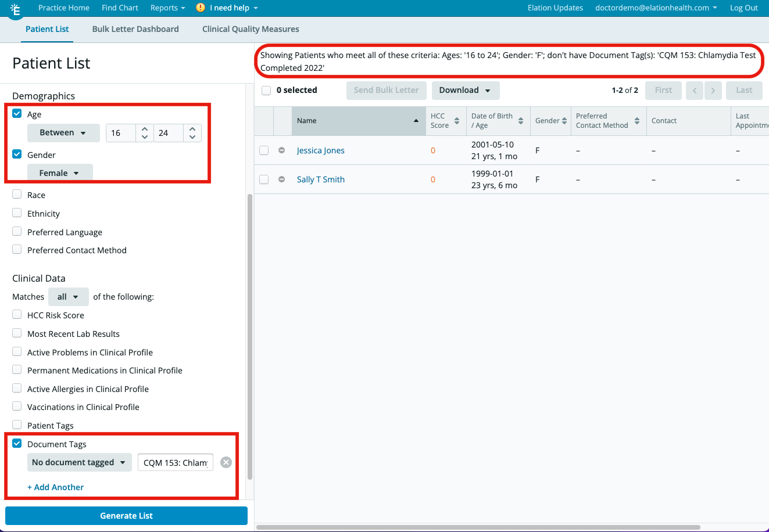Open the Female gender dropdown
Image resolution: width=769 pixels, height=532 pixels.
[60, 173]
